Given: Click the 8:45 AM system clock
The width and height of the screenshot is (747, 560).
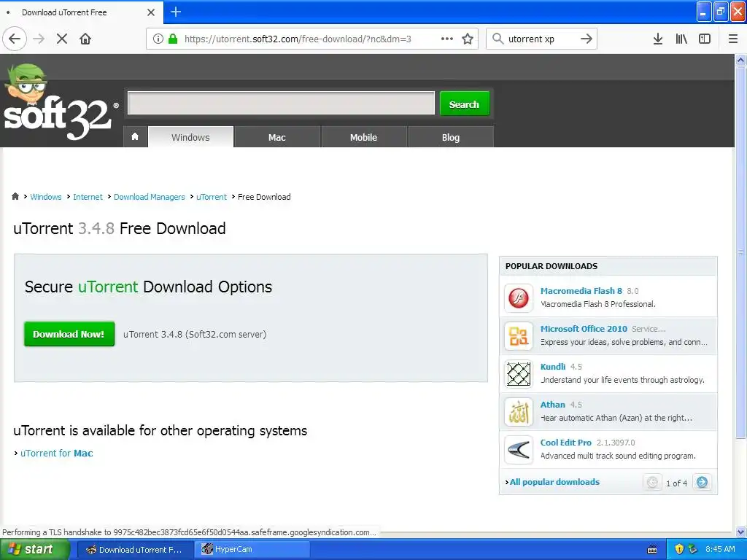Looking at the screenshot, I should pos(720,549).
